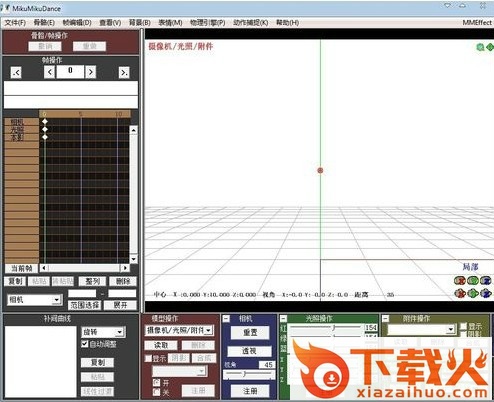Open the MMEffect menu
494x402 pixels.
[x=477, y=23]
